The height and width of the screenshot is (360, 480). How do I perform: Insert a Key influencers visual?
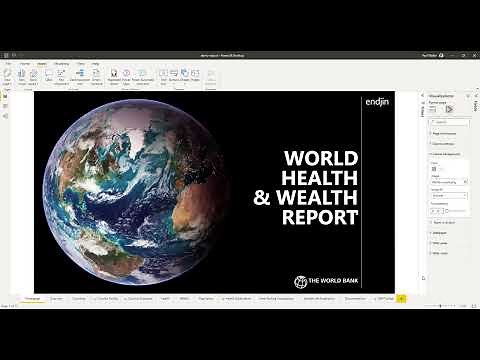coord(61,77)
